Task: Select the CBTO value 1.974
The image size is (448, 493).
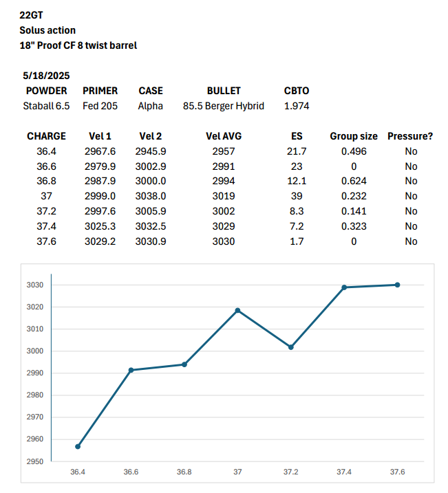Action: [297, 106]
